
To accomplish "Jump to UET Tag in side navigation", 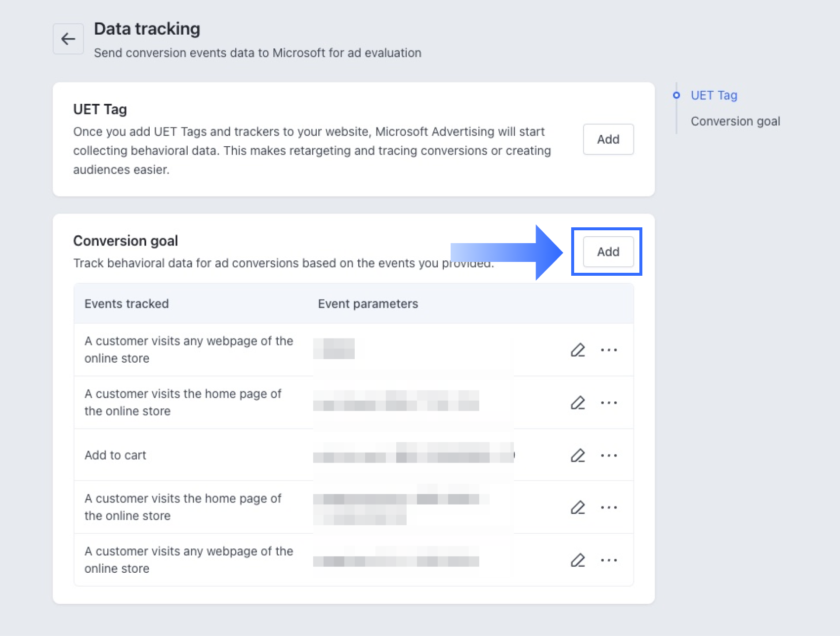I will coord(714,95).
